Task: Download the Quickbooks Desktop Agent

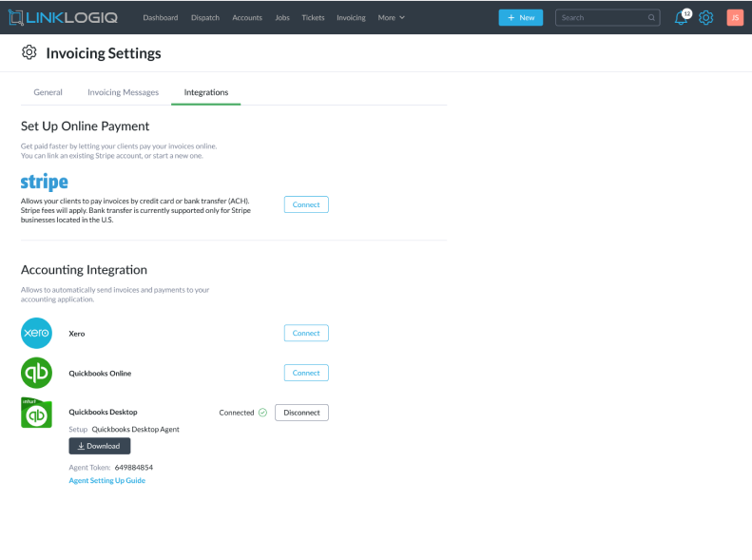Action: coord(99,446)
